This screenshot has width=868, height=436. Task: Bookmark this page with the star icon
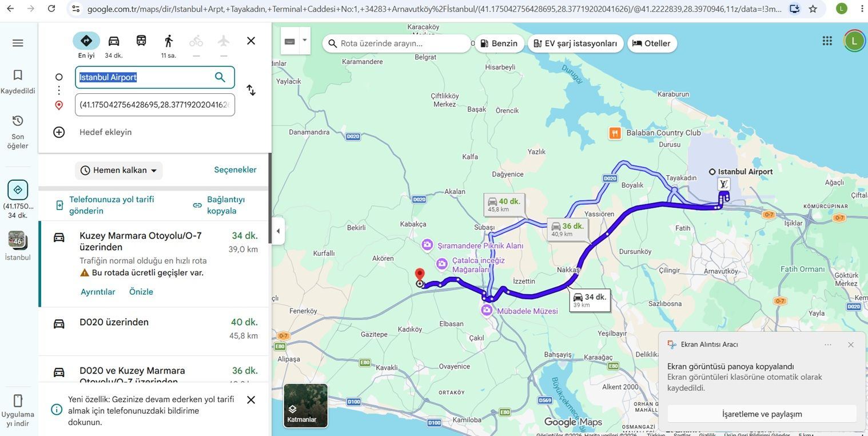point(813,9)
